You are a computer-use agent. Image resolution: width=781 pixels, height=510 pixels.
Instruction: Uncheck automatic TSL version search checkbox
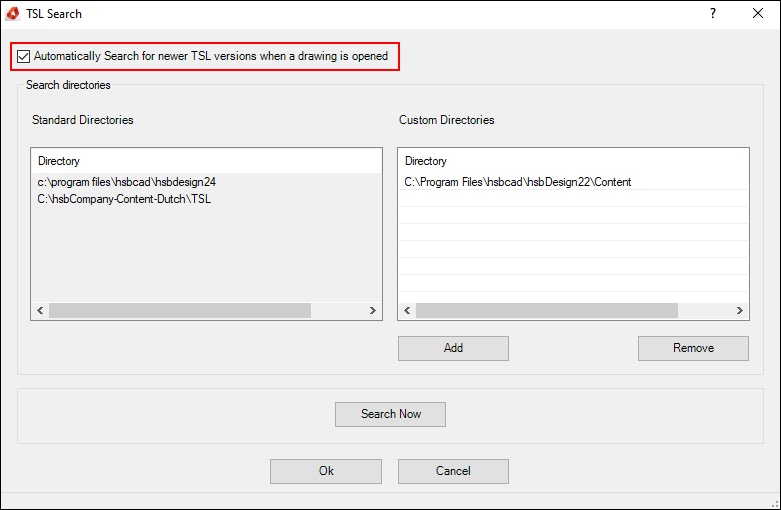pos(23,56)
